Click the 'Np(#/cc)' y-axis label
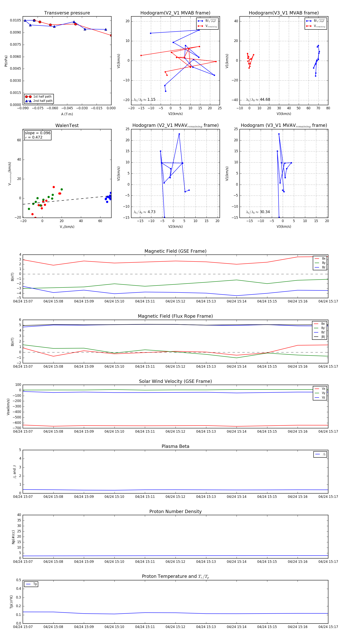The width and height of the screenshot is (351, 644). pos(13,537)
